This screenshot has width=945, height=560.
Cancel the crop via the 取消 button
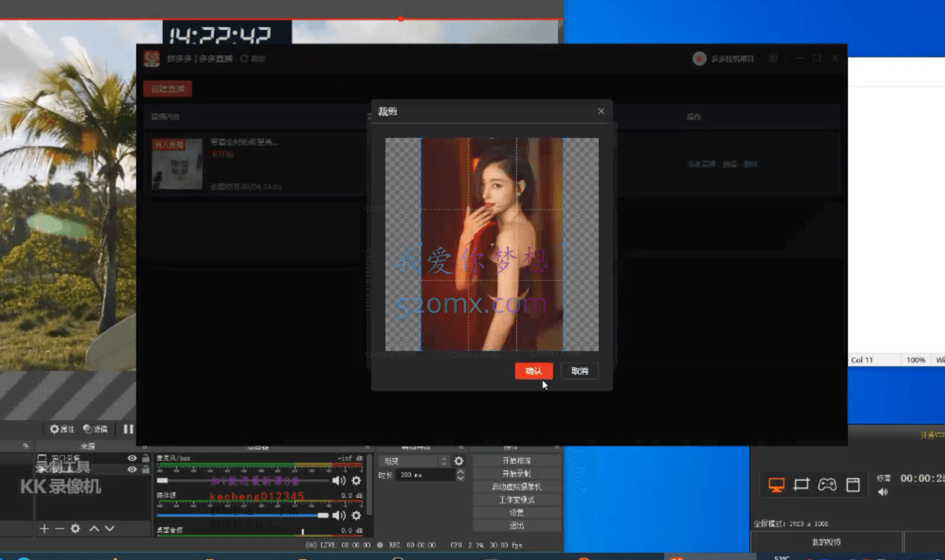pyautogui.click(x=579, y=371)
